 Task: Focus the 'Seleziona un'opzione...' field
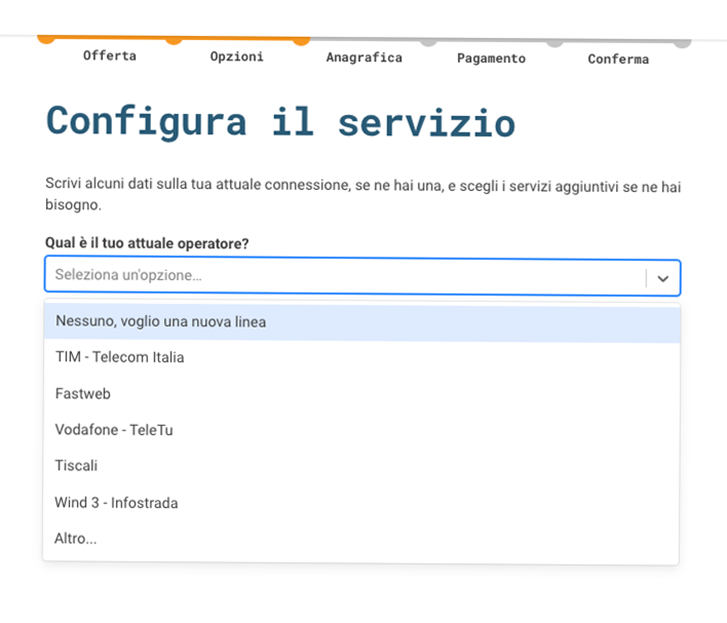[362, 276]
